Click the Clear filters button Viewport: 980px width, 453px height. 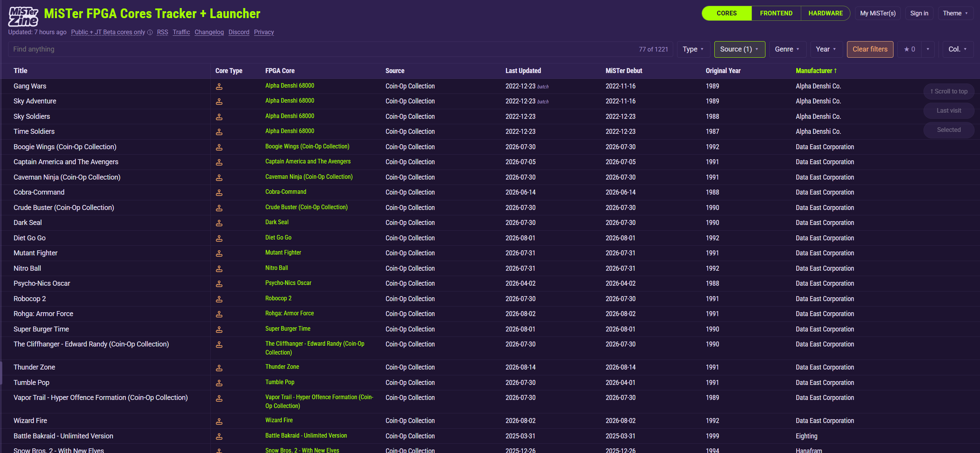(870, 49)
